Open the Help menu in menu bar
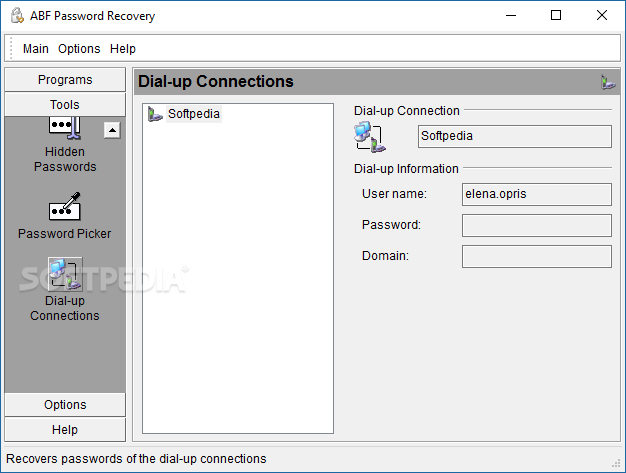 tap(123, 49)
